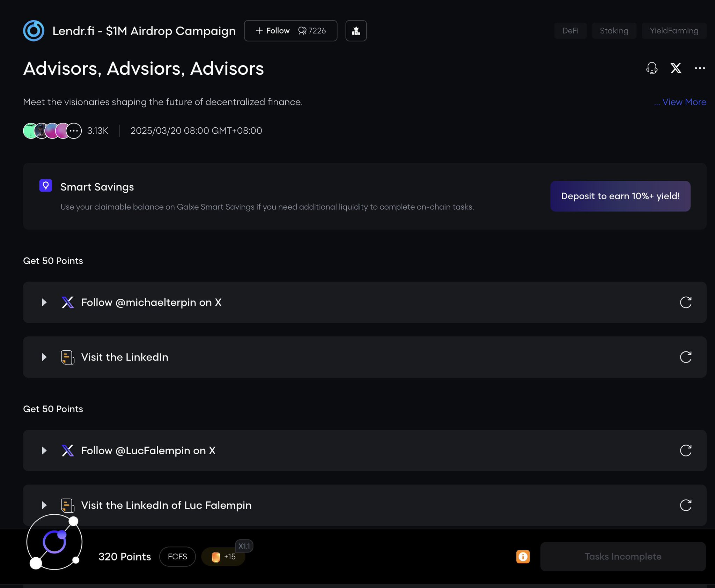715x588 pixels.
Task: Click the Advisors, Advsiors, Advisors heading
Action: click(x=143, y=68)
